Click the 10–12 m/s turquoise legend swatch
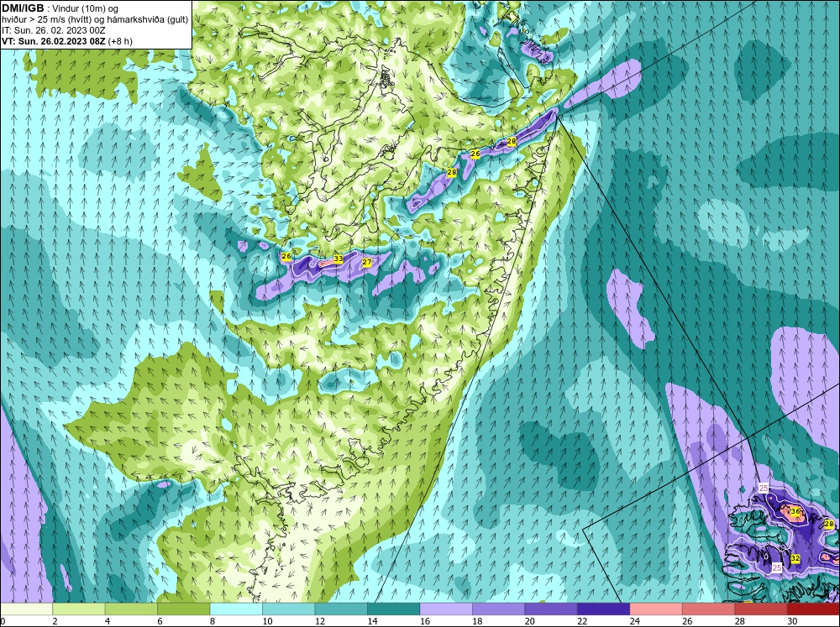This screenshot has height=627, width=840. [289, 609]
